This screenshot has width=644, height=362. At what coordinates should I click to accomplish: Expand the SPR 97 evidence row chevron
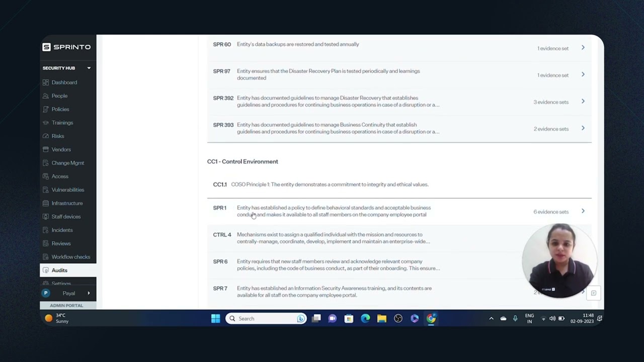click(583, 74)
